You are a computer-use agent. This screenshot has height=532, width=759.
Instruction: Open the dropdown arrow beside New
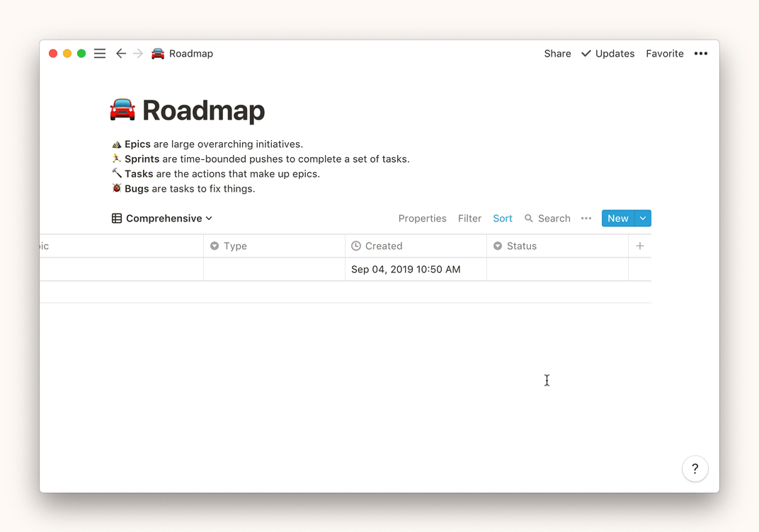643,219
